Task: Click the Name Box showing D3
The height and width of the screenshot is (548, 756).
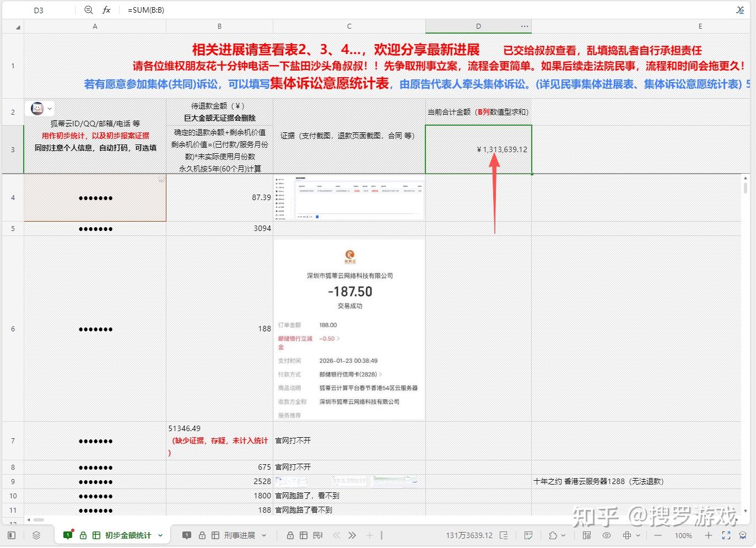Action: click(39, 10)
